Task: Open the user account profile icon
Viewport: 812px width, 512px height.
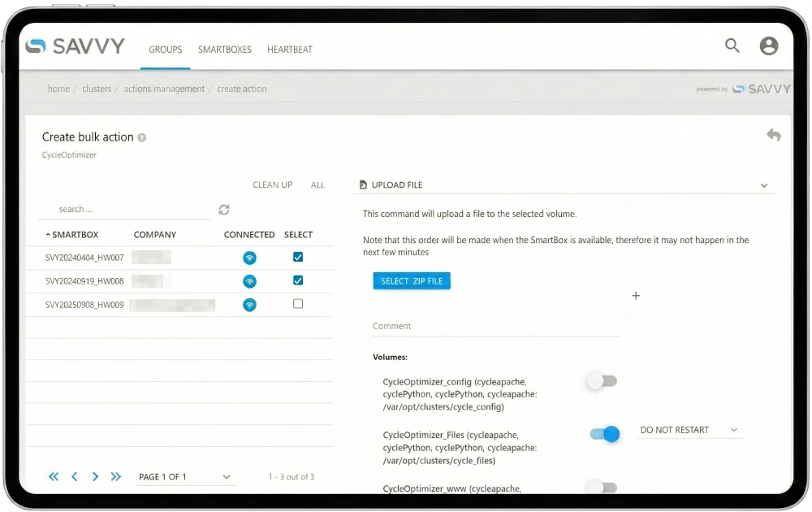Action: click(768, 46)
